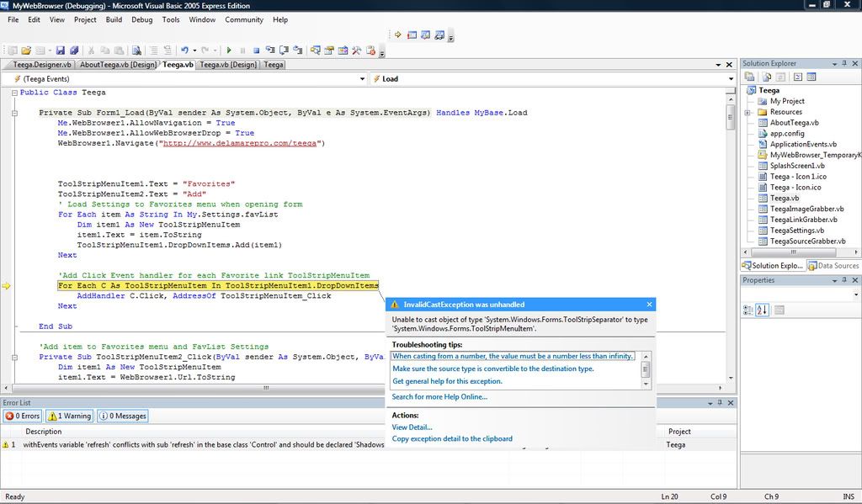Click the Solution Explorer toolbar icon
The image size is (862, 504).
tap(315, 50)
